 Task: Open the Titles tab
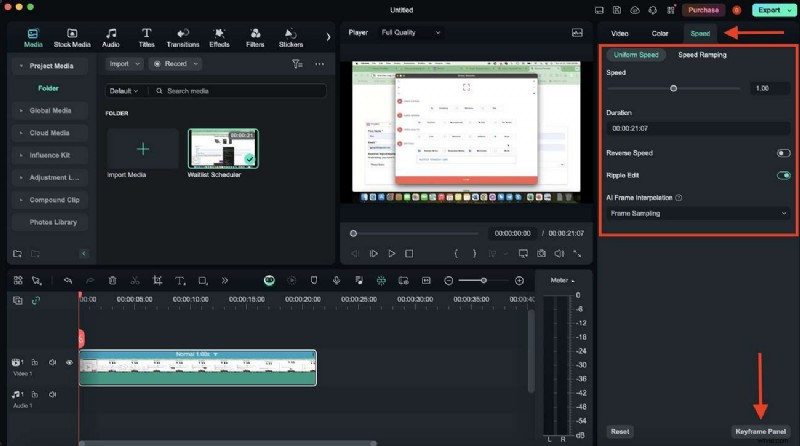point(146,38)
